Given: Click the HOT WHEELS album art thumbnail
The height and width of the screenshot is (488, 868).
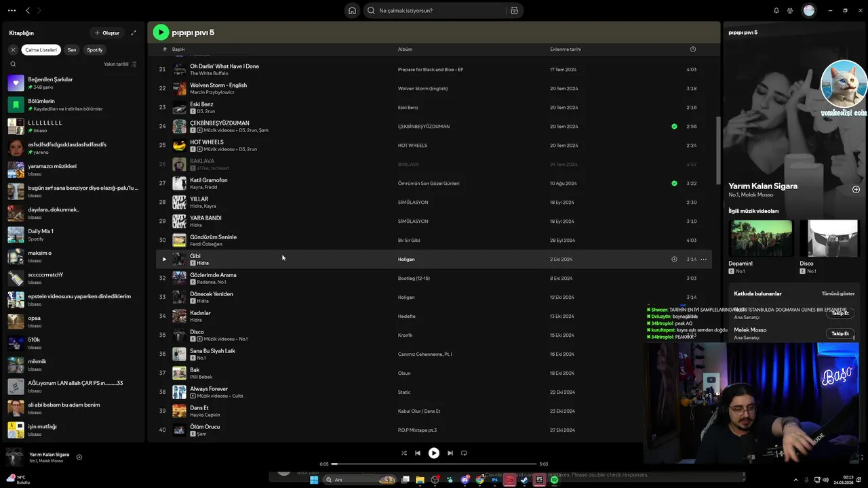Looking at the screenshot, I should tap(179, 145).
